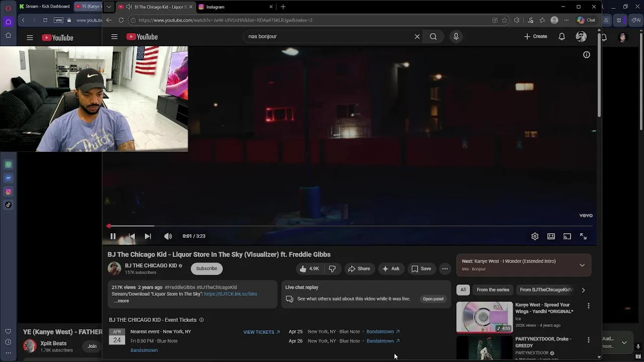Pause the video playback
The height and width of the screenshot is (362, 644).
point(113,236)
